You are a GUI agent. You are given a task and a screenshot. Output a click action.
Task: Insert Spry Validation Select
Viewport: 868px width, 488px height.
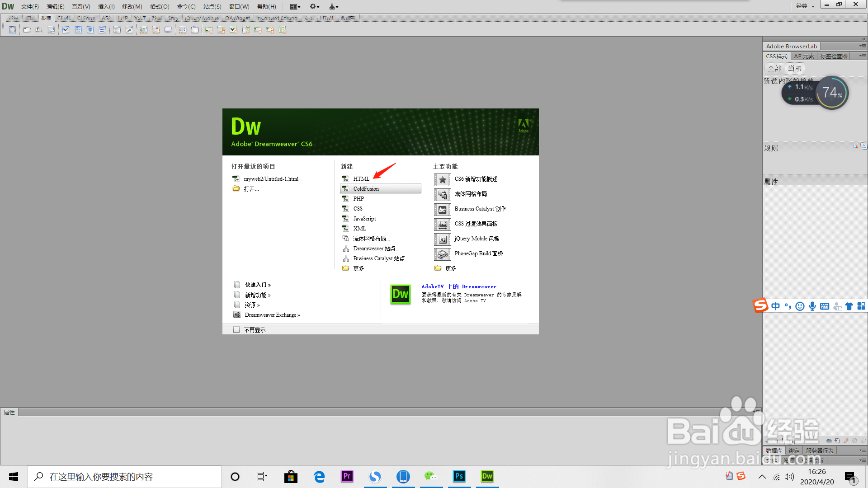[245, 30]
